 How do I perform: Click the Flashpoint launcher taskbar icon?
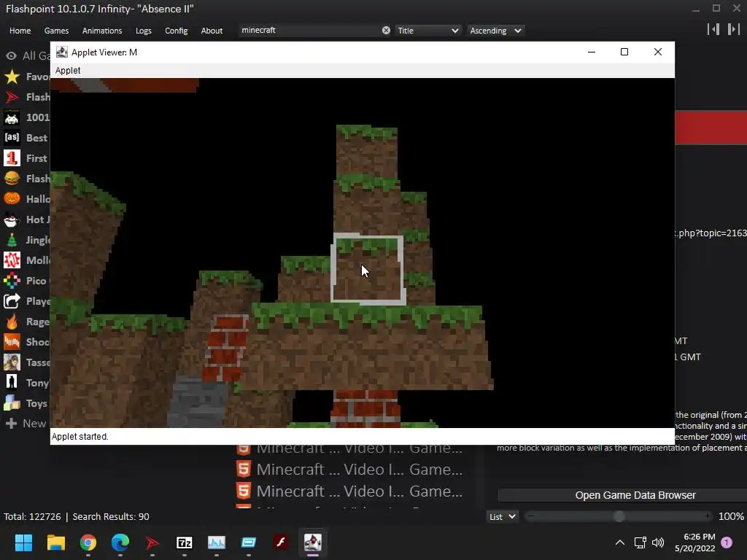152,542
